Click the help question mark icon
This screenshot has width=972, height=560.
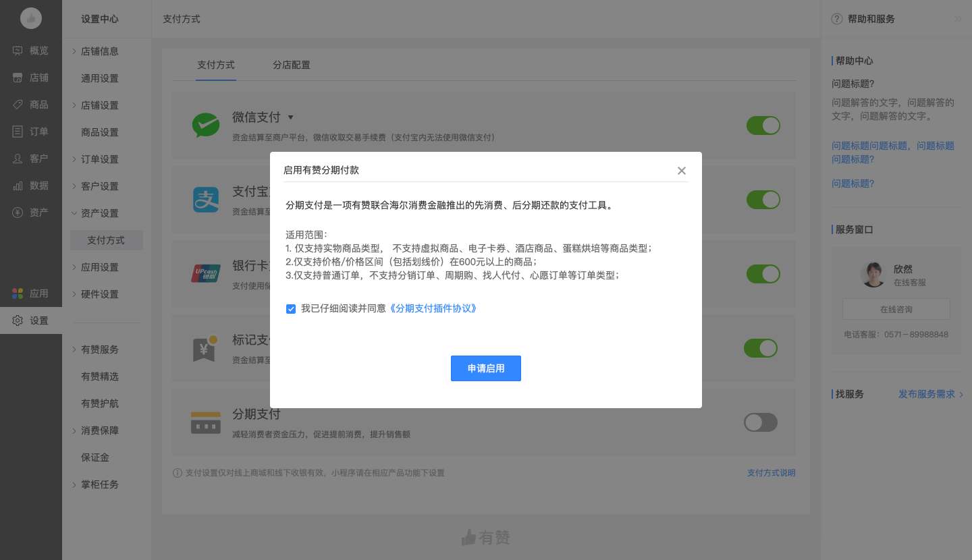tap(837, 19)
